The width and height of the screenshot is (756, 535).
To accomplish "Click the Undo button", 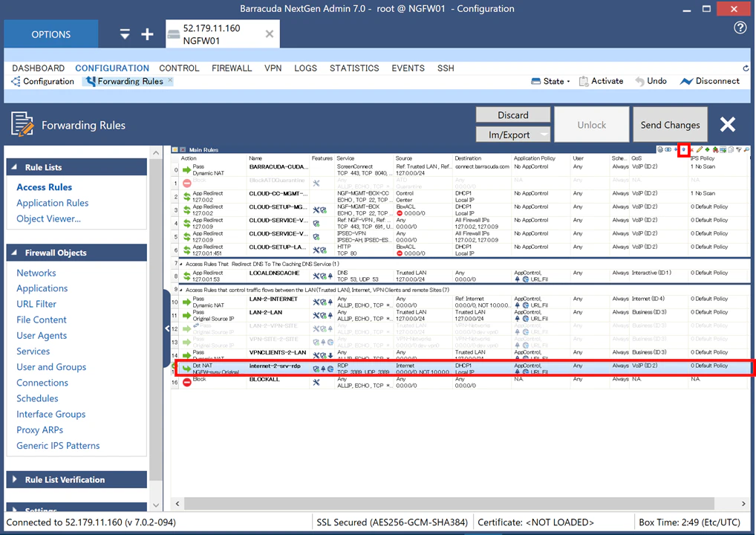I will [x=651, y=81].
